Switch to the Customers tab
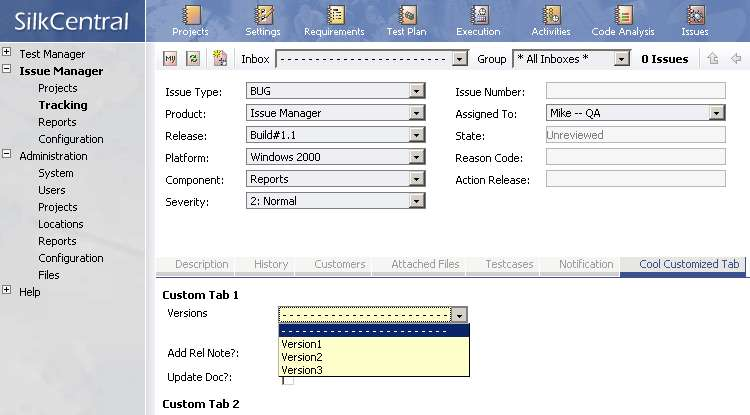750x415 pixels. [340, 264]
